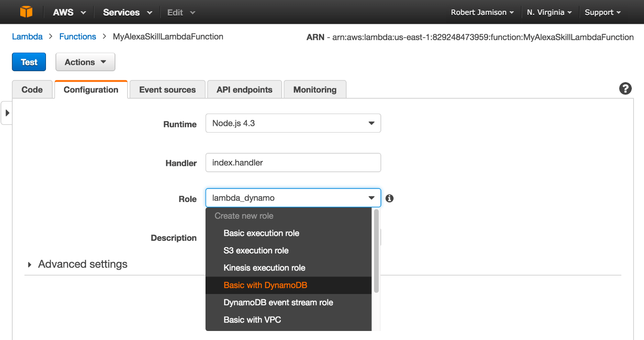Switch to the Code tab
The image size is (644, 340).
tap(32, 90)
